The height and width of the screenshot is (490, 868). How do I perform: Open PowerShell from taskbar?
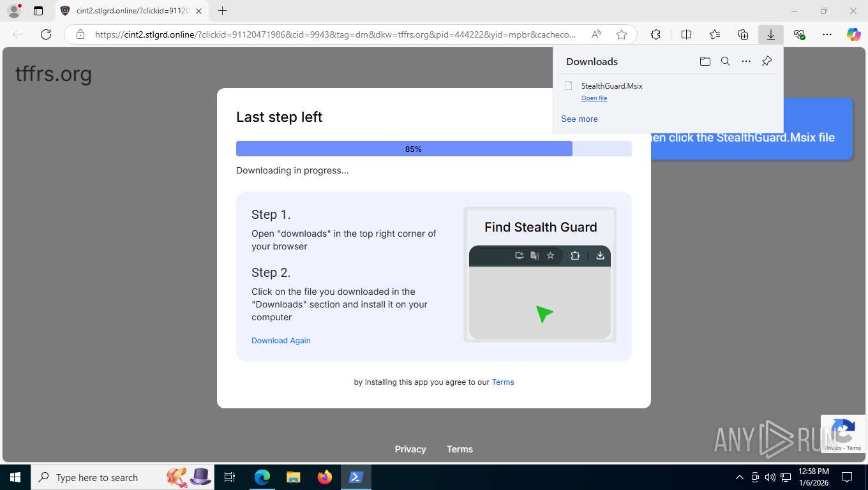click(x=355, y=477)
